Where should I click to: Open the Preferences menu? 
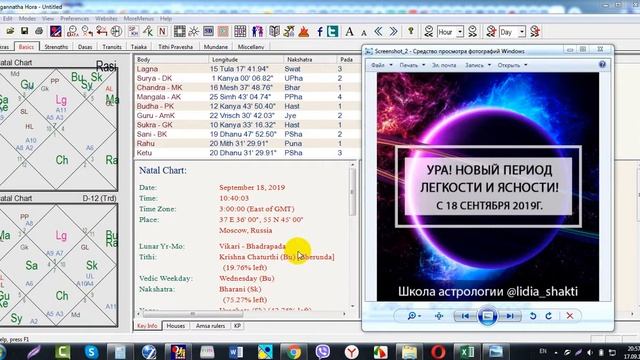click(x=74, y=19)
